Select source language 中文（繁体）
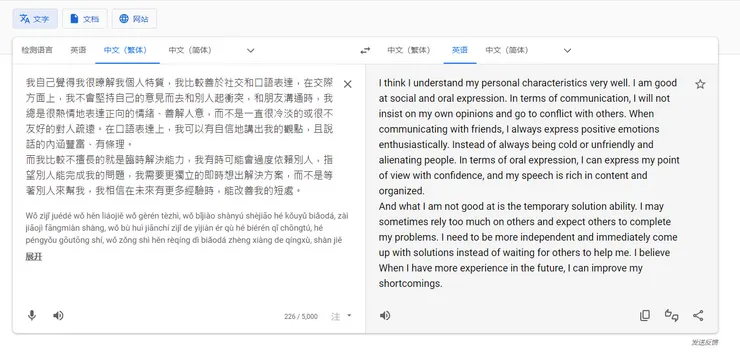 127,50
